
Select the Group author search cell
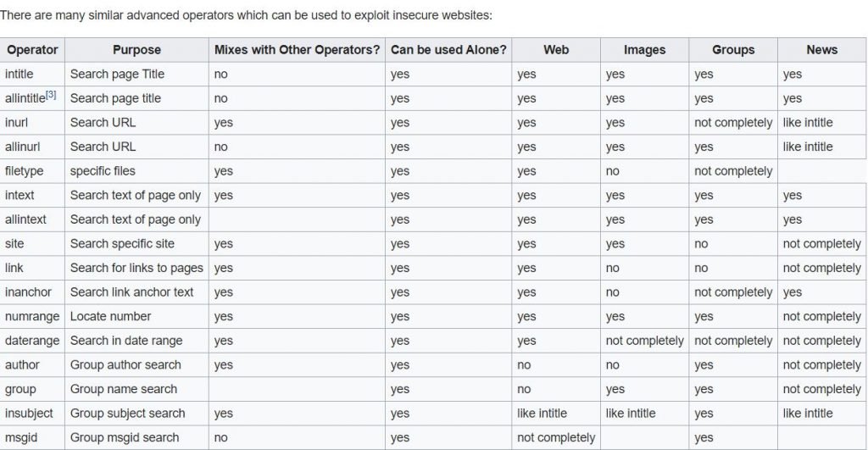tap(136, 364)
